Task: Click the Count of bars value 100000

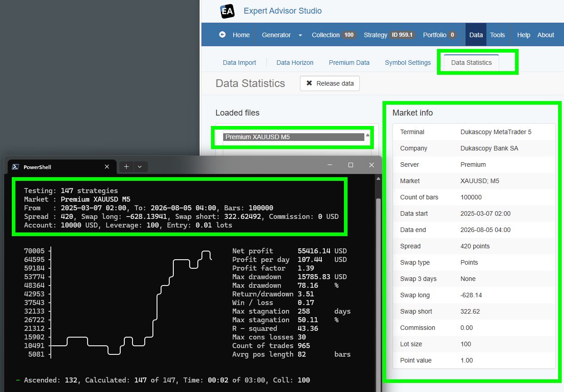Action: [471, 197]
